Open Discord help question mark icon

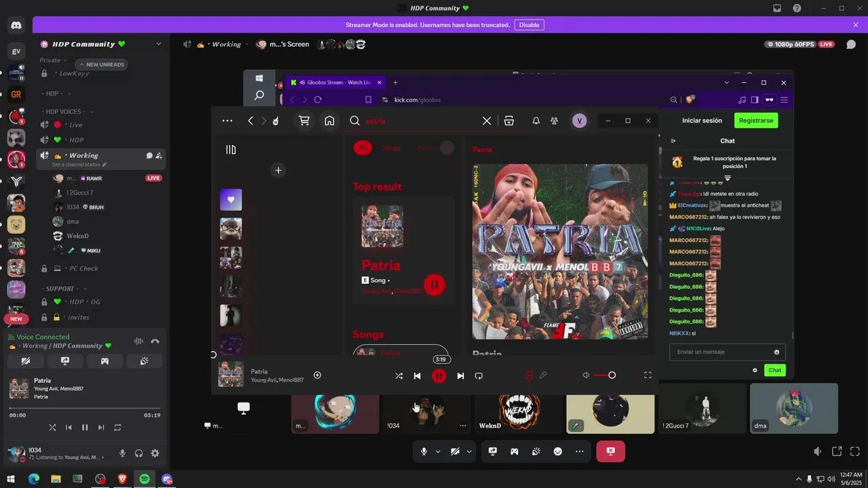coord(797,8)
